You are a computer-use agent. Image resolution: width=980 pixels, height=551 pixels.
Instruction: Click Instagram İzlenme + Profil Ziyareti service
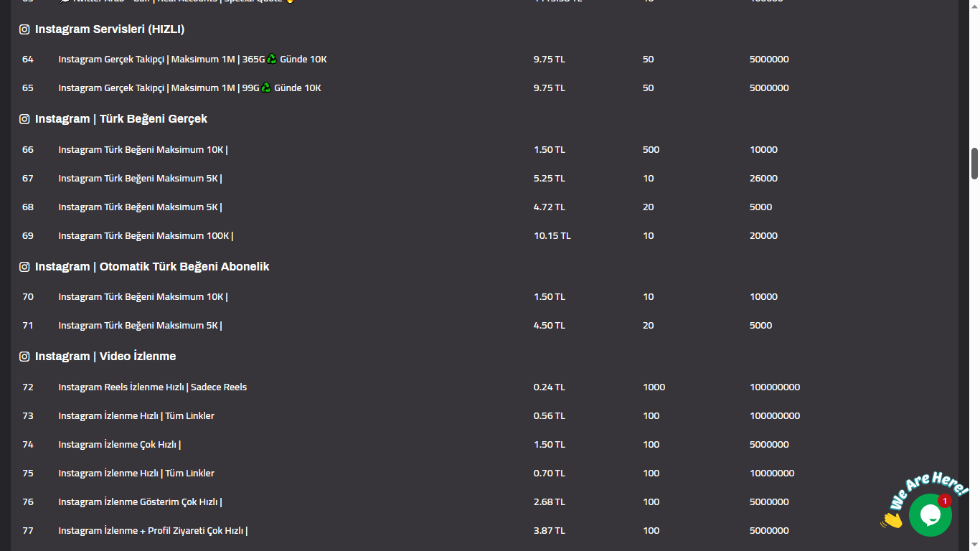154,531
